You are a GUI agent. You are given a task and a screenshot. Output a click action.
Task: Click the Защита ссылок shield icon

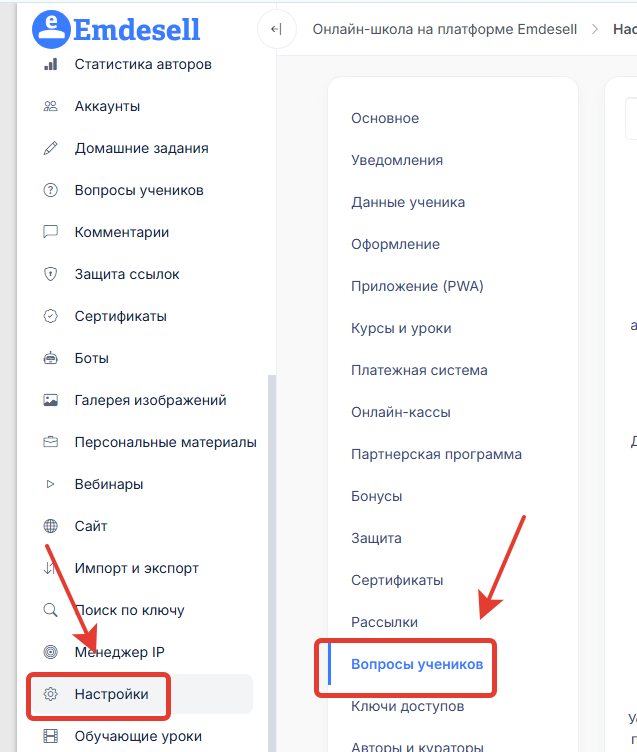(51, 275)
